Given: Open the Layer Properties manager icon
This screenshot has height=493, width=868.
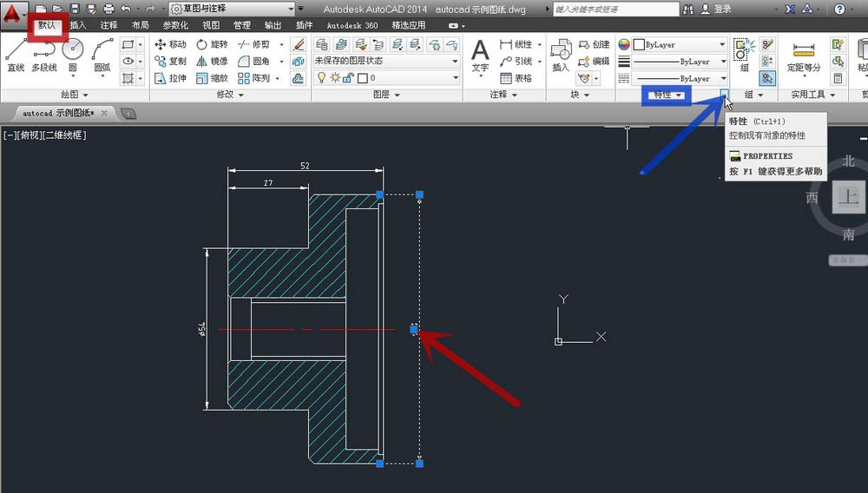Looking at the screenshot, I should [x=322, y=44].
